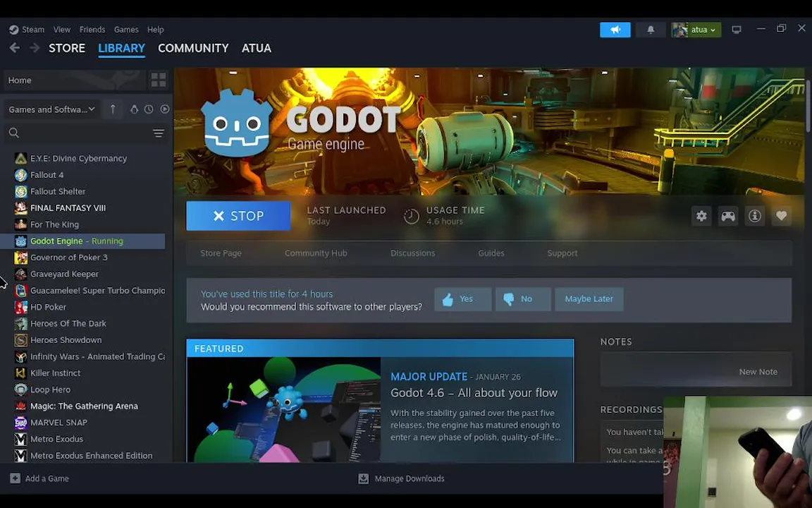Add Godot to favorites heart

click(782, 216)
